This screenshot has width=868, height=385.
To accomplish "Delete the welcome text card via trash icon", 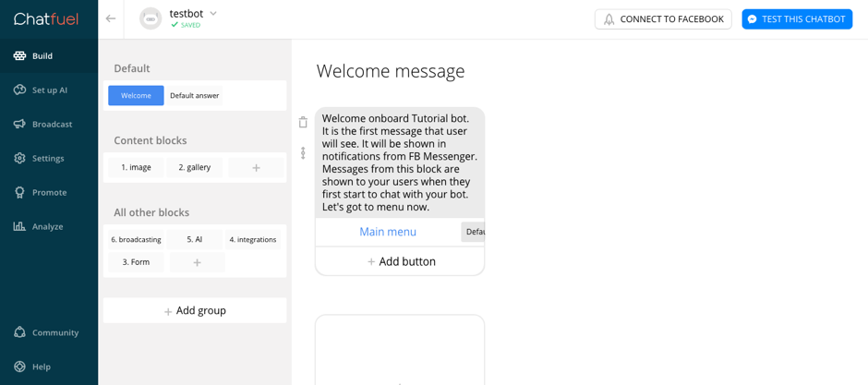I will coord(303,122).
